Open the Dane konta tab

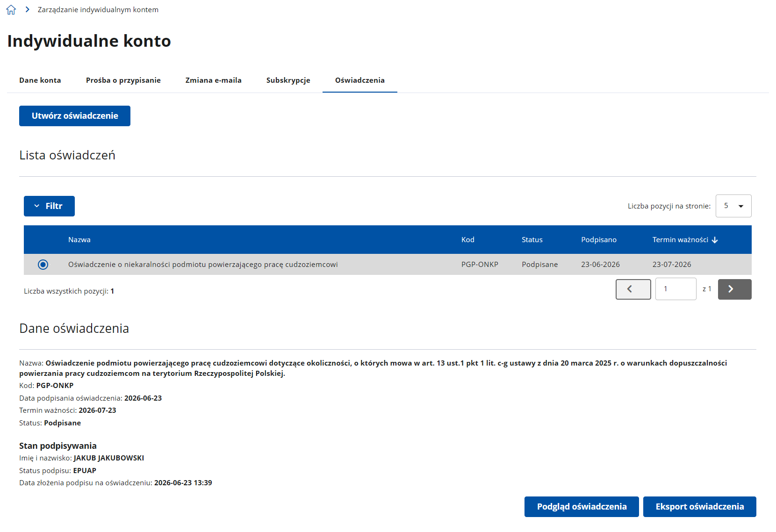pos(40,80)
